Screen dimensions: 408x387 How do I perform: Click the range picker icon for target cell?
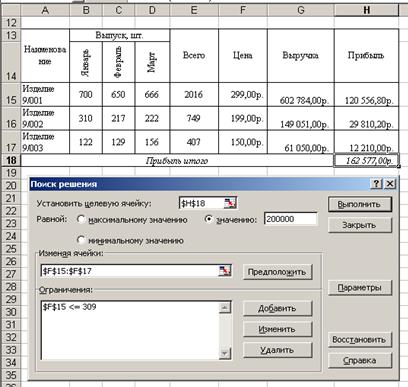230,203
